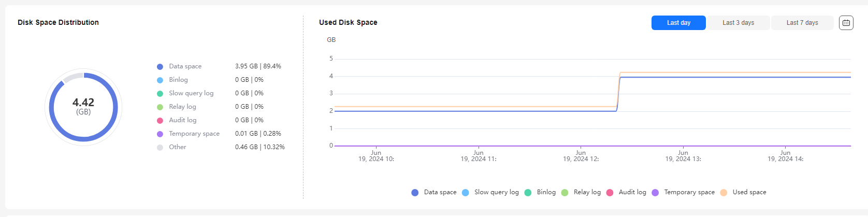
Task: Toggle Used space series in chart legend
Action: tap(743, 192)
